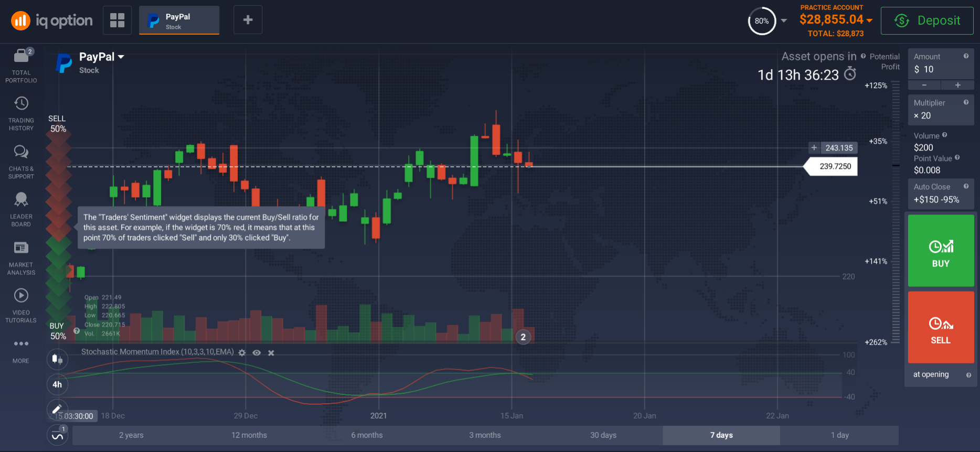
Task: Open Market Analysis icon
Action: point(21,247)
